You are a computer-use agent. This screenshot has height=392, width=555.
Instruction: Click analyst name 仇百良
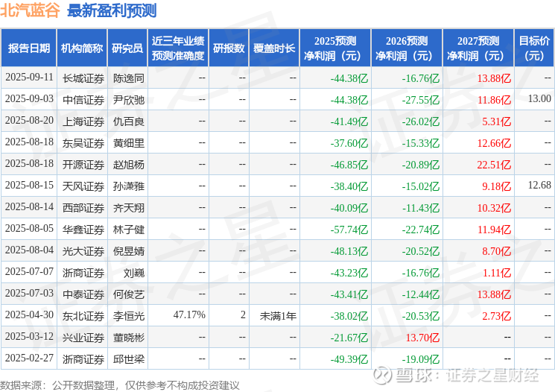(x=128, y=121)
